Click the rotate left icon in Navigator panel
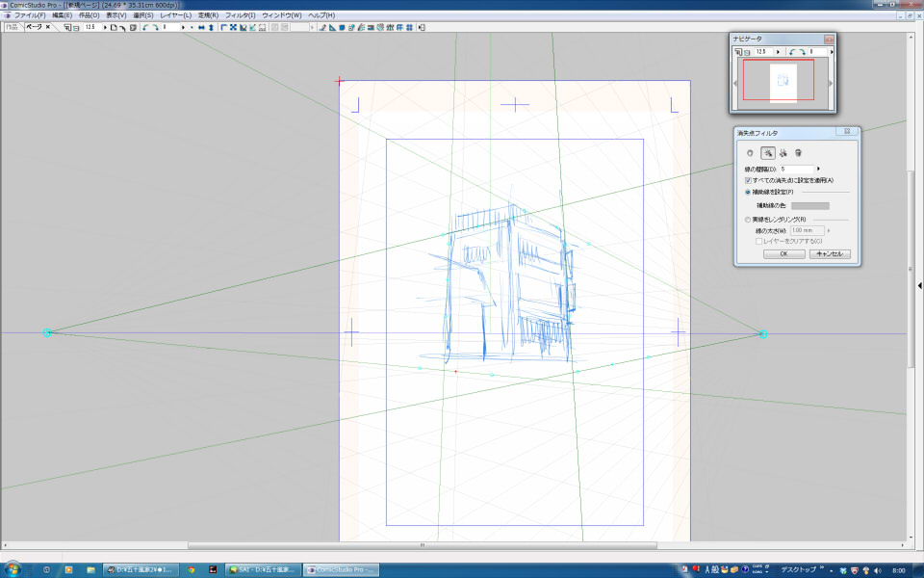 click(x=790, y=51)
